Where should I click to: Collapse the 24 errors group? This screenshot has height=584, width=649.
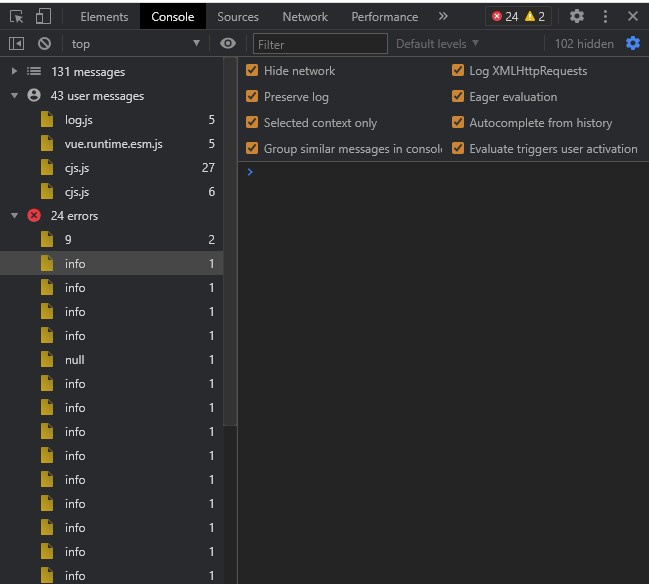[x=14, y=216]
